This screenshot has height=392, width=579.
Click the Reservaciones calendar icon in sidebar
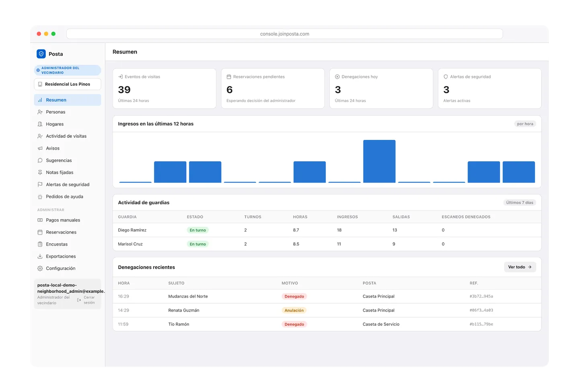40,232
